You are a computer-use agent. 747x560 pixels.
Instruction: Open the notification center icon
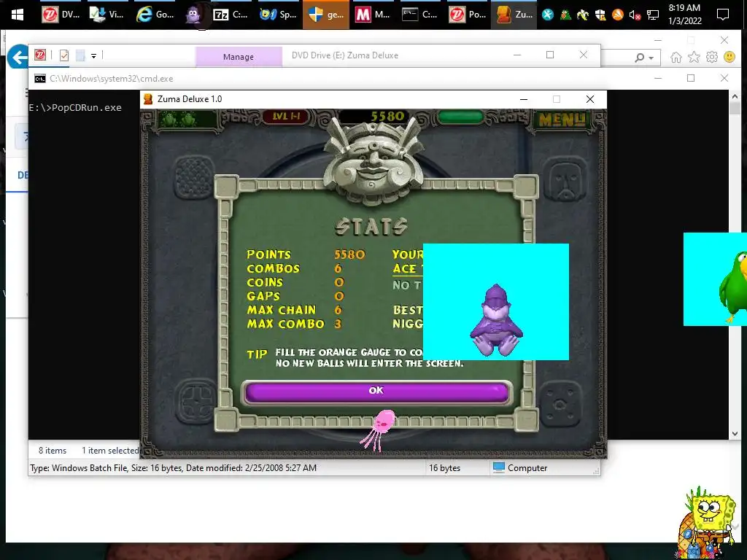coord(723,15)
